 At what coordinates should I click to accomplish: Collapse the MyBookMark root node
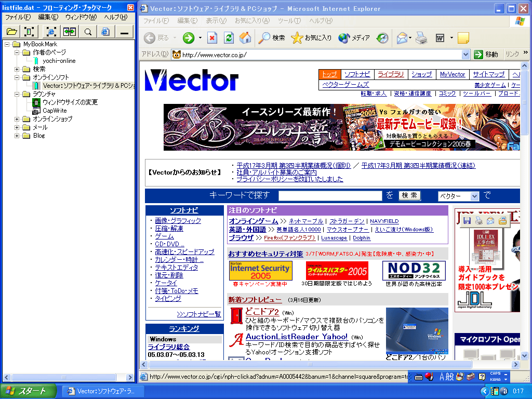point(7,44)
